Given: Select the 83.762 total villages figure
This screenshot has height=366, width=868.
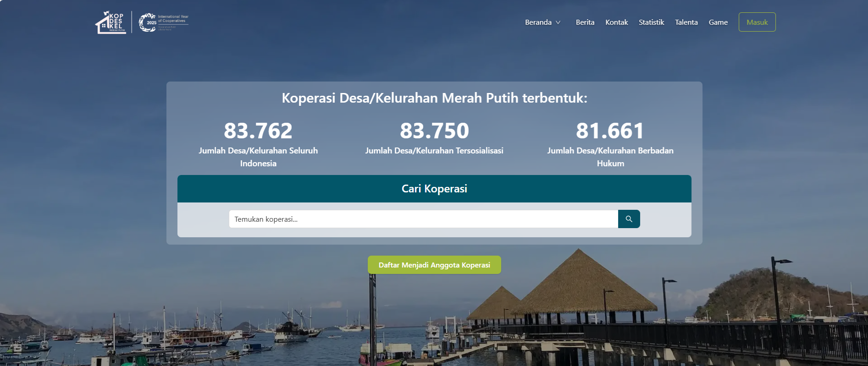Looking at the screenshot, I should click(x=258, y=131).
